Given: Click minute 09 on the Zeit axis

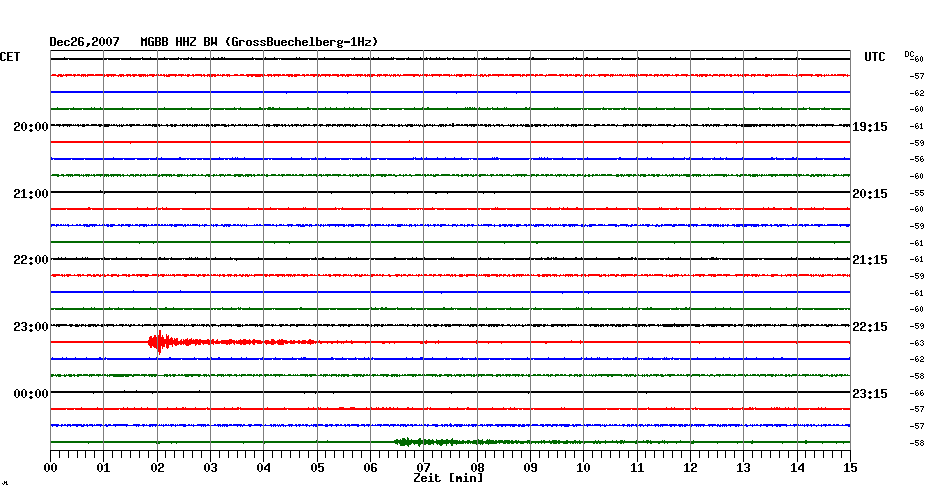Looking at the screenshot, I should (530, 468).
